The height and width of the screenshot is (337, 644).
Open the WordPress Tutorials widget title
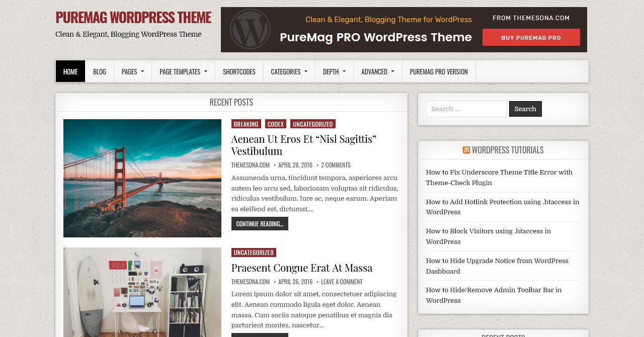[508, 150]
